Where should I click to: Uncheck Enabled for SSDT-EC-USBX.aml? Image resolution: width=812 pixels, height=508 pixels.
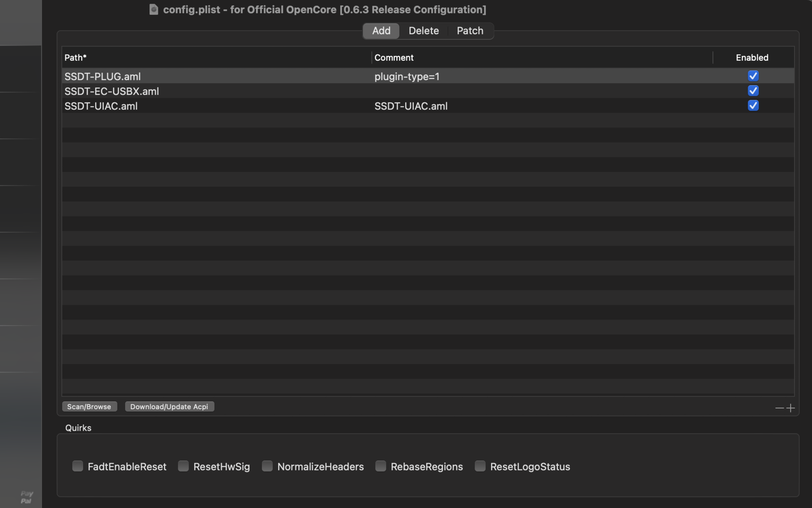point(753,91)
